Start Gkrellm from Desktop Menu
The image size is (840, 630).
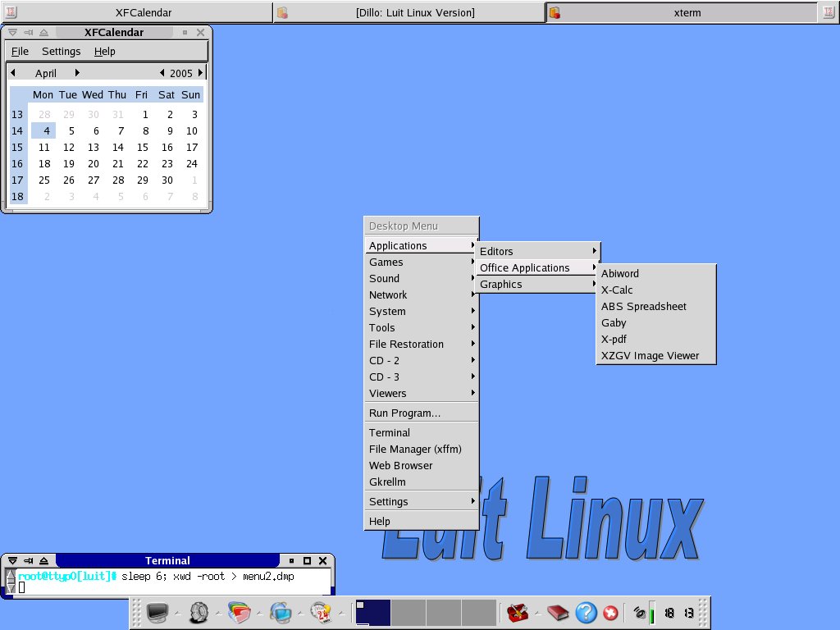click(421, 482)
